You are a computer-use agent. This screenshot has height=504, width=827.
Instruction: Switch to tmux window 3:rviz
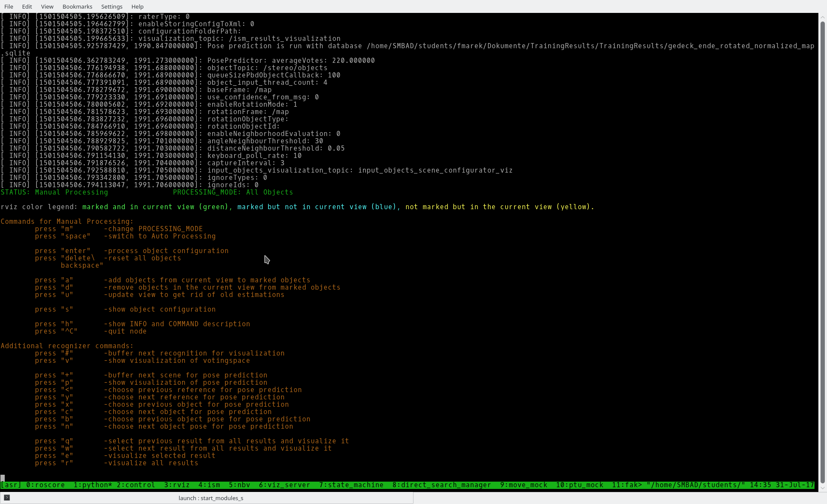click(x=177, y=485)
